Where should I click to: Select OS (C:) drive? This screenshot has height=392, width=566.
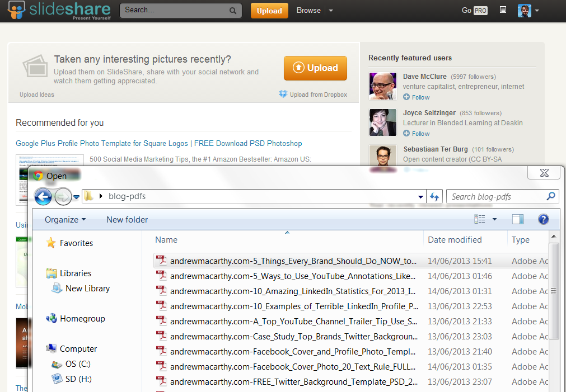[78, 364]
